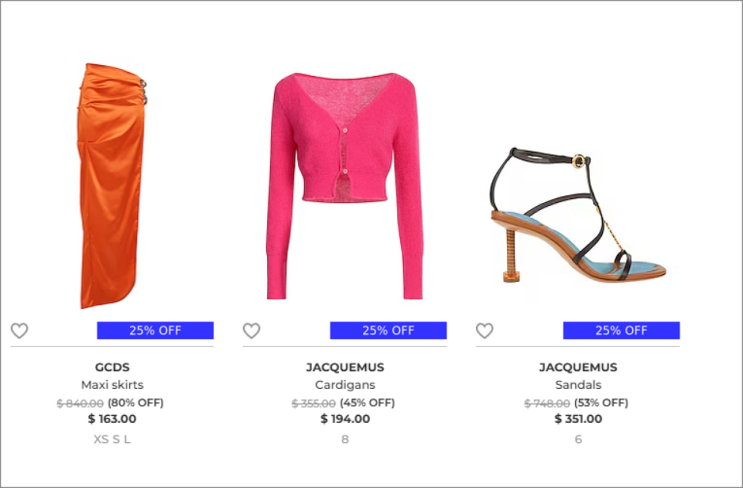
Task: Select the Sandals category link
Action: point(578,385)
